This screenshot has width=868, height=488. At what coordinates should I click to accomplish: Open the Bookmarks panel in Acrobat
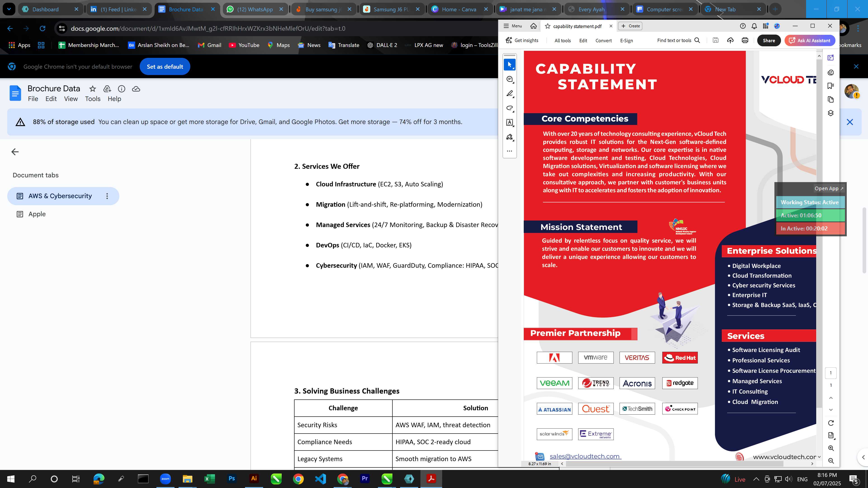[x=831, y=86]
